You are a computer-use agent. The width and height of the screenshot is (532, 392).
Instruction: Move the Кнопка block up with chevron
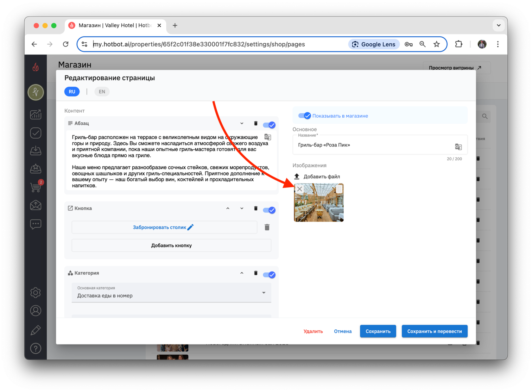coord(228,208)
